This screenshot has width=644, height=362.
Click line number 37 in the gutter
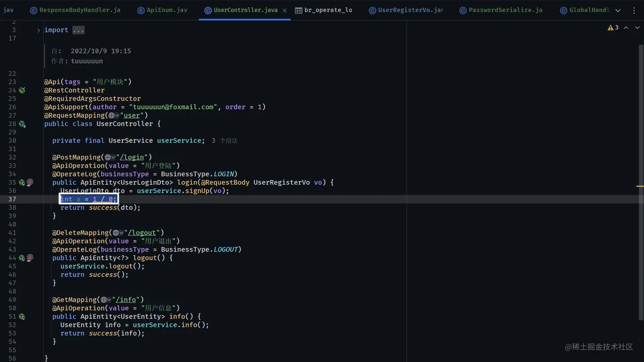click(x=12, y=199)
